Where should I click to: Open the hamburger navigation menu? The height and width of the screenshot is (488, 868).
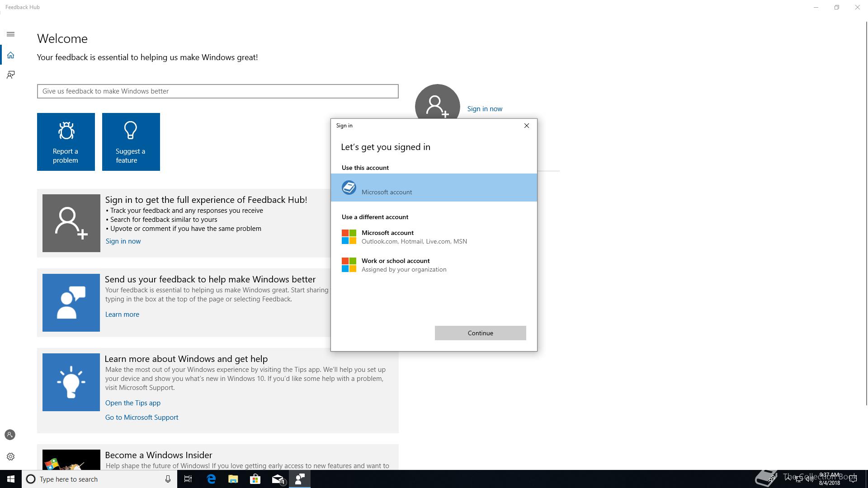(x=11, y=34)
